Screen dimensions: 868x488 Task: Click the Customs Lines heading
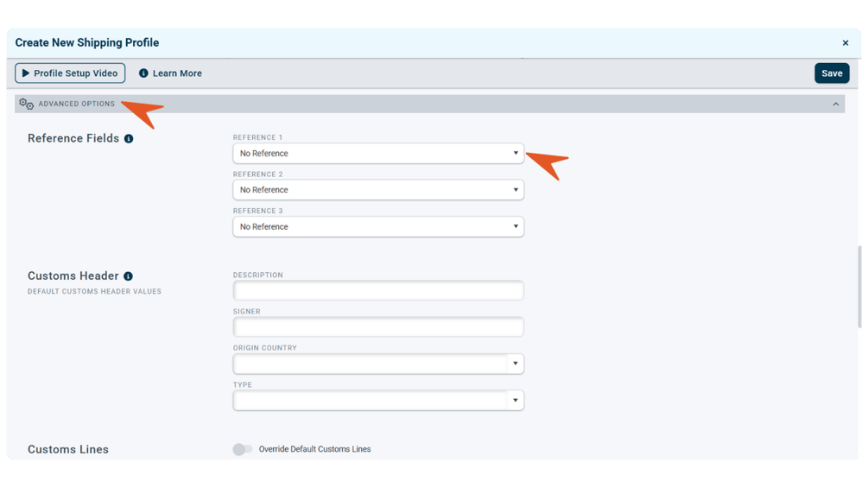[68, 449]
